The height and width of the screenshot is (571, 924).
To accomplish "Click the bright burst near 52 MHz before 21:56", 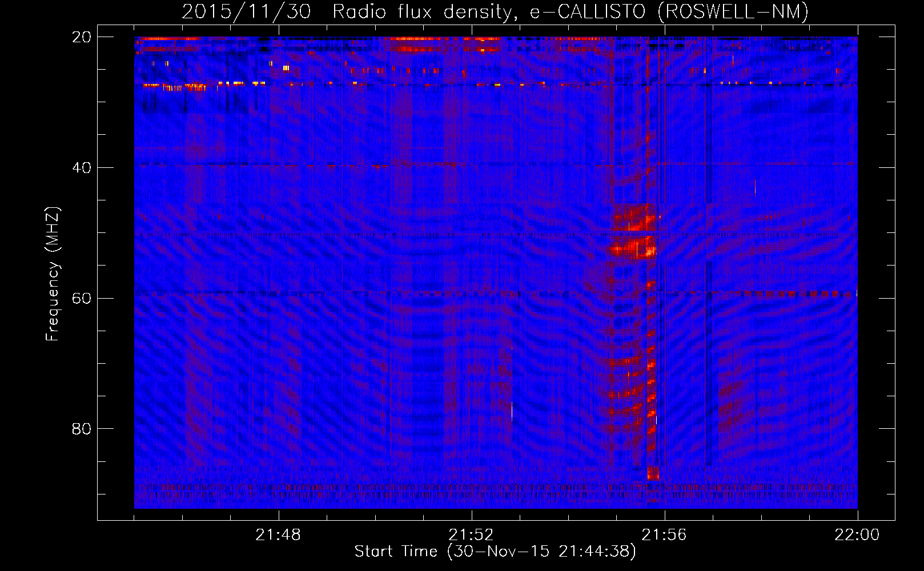I will click(633, 248).
